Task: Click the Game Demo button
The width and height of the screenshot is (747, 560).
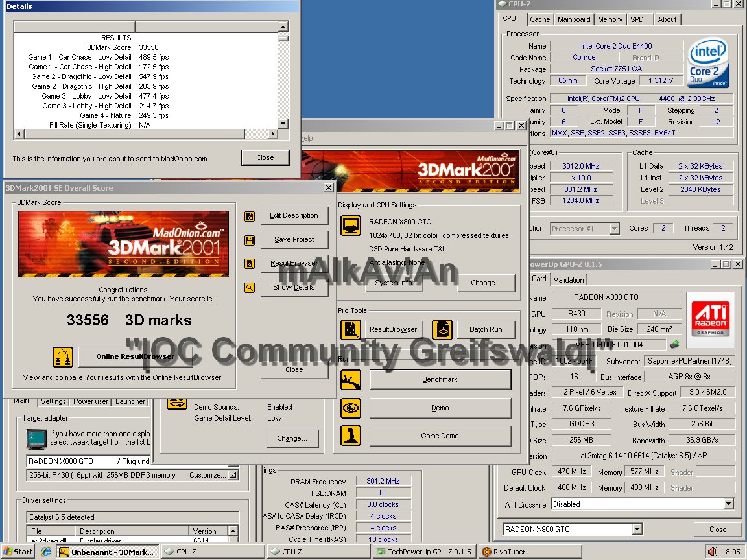Action: point(440,436)
